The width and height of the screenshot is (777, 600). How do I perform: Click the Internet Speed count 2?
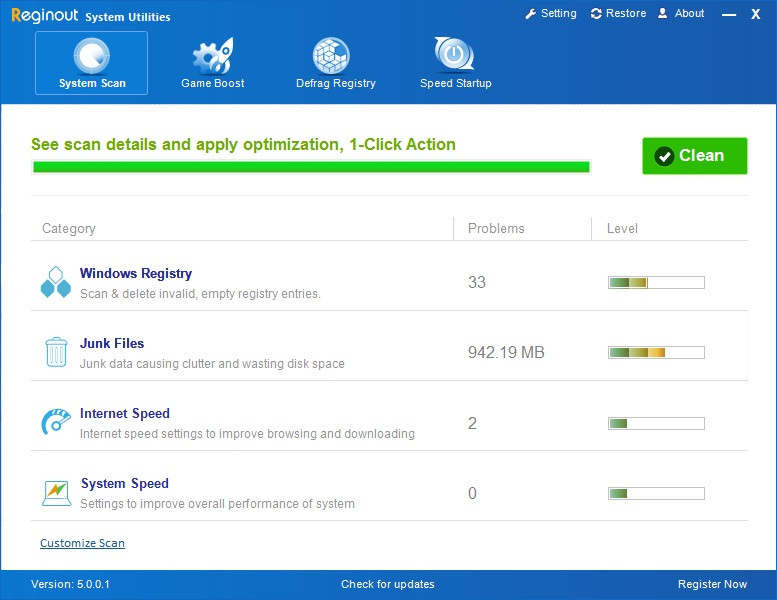pos(472,423)
